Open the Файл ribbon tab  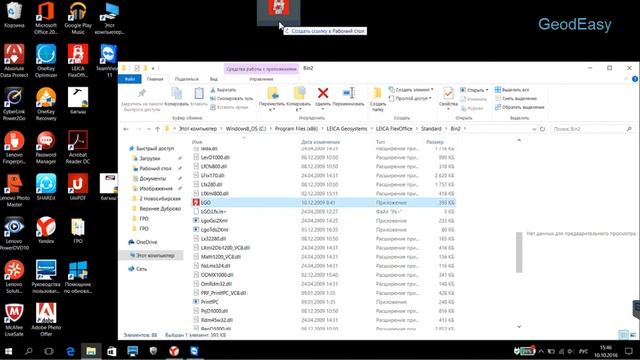pyautogui.click(x=130, y=79)
